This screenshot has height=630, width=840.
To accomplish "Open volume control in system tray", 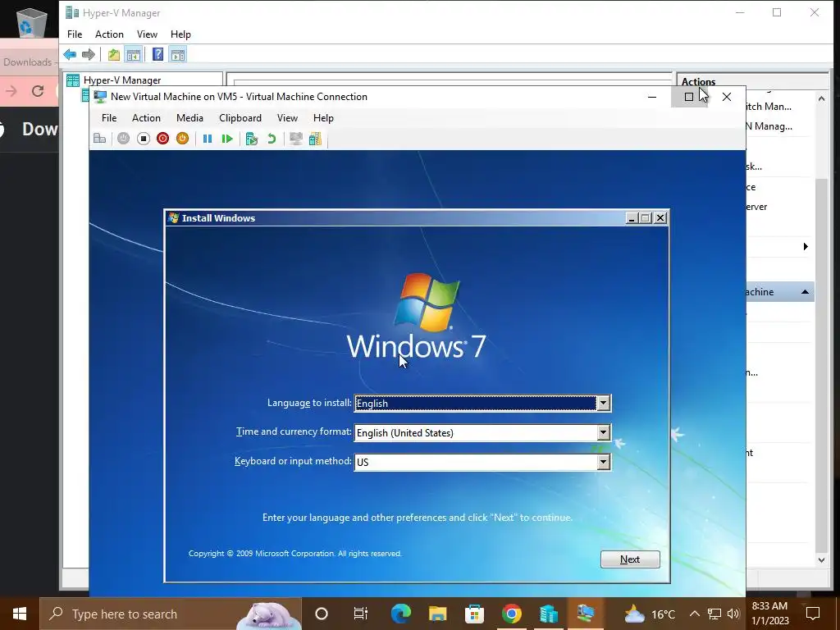I will coord(733,614).
